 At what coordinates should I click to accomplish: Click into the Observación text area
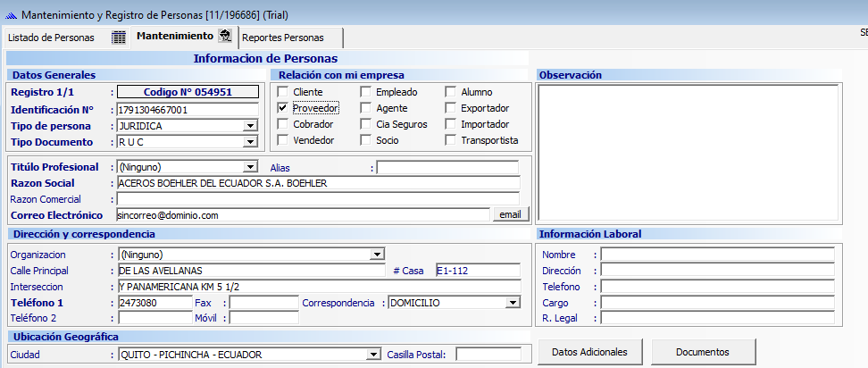688,152
